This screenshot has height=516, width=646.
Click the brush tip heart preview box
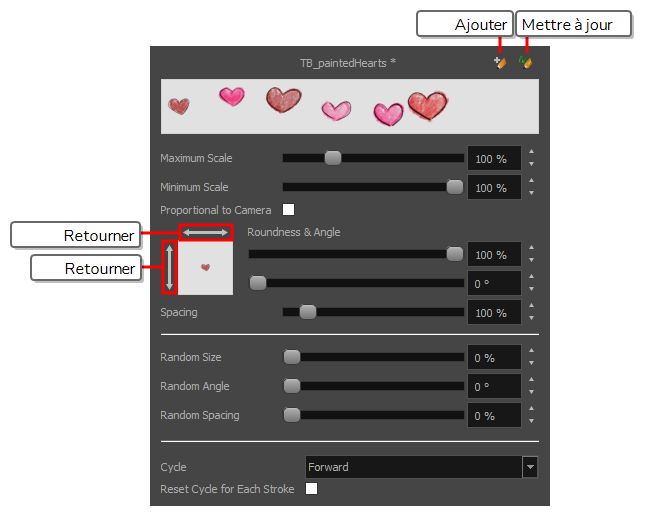tap(206, 268)
